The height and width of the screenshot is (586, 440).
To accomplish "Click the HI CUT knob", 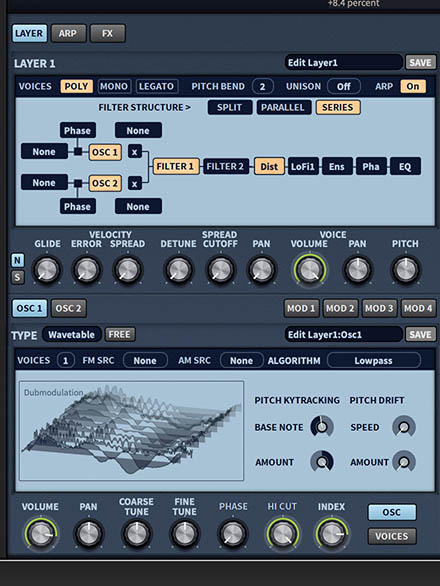I will pyautogui.click(x=282, y=534).
